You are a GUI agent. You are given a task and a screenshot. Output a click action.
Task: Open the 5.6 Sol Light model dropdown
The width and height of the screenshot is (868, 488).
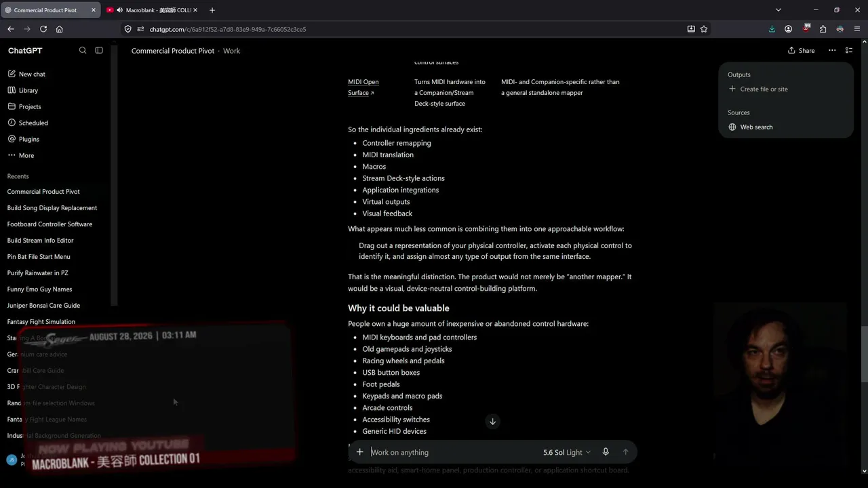(567, 452)
